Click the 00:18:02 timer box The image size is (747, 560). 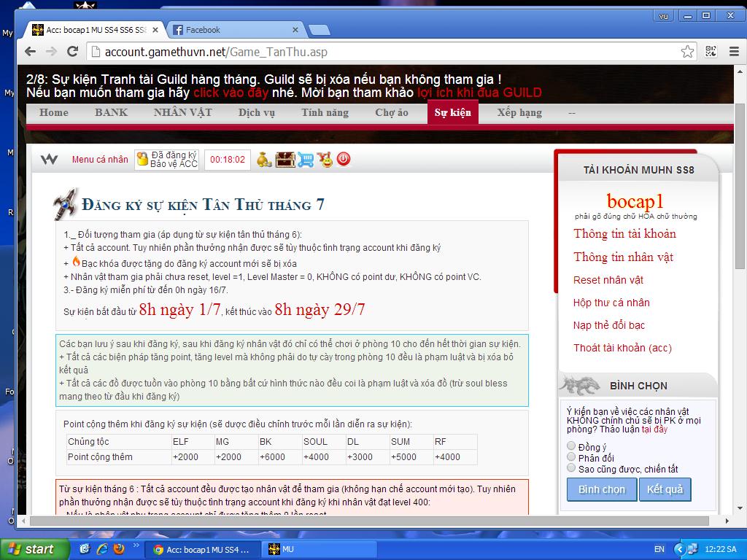tap(228, 160)
